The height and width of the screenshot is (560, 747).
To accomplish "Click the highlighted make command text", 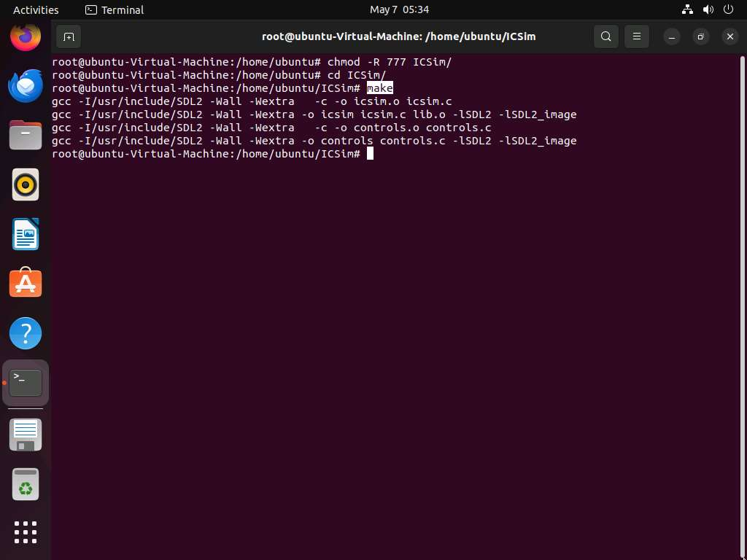I will (x=379, y=88).
